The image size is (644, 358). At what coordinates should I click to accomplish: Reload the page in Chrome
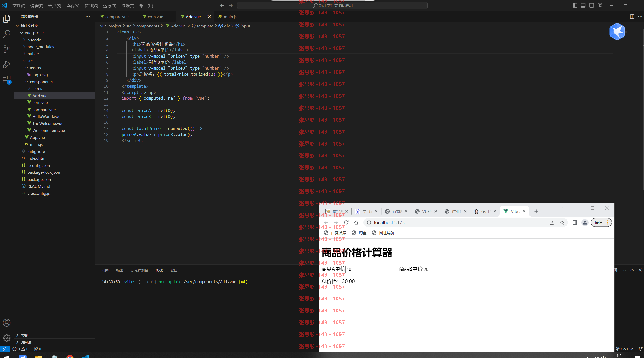point(346,222)
